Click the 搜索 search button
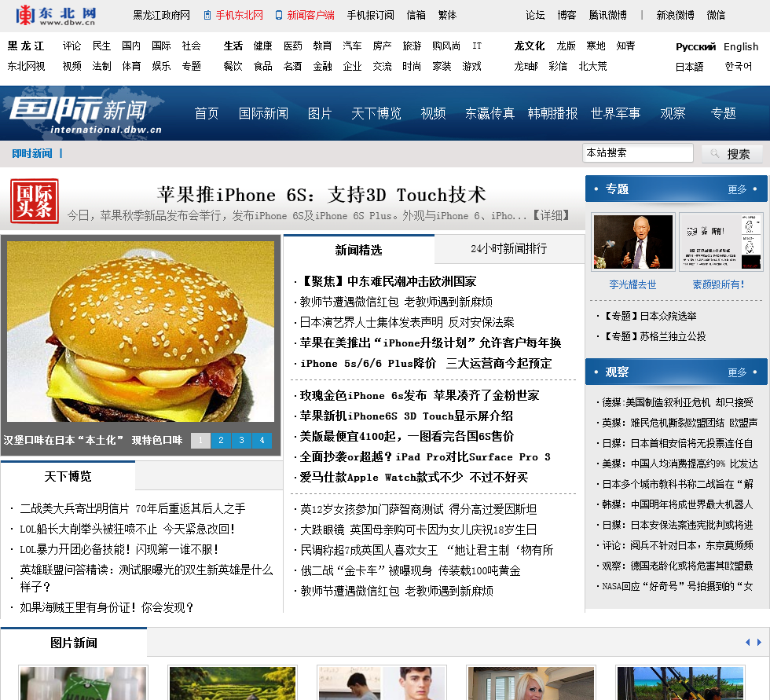This screenshot has height=700, width=770. tap(732, 154)
